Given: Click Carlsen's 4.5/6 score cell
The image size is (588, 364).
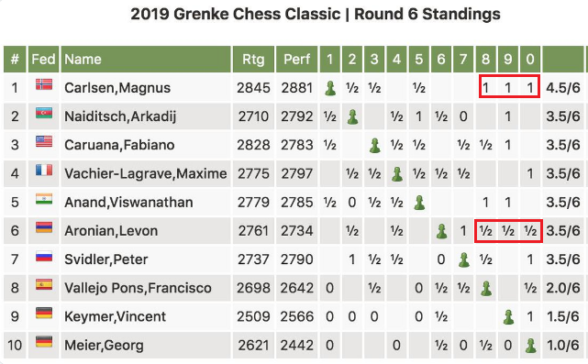Looking at the screenshot, I should [563, 88].
